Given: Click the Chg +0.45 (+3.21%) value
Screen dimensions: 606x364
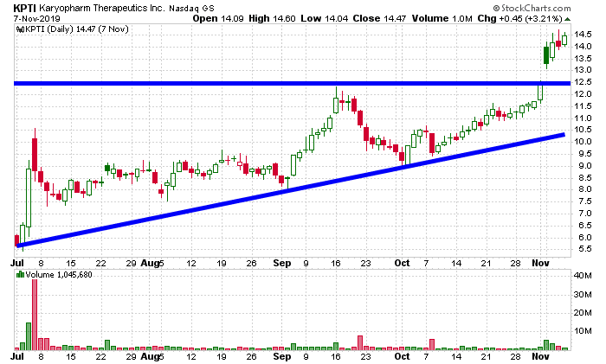Looking at the screenshot, I should [519, 18].
